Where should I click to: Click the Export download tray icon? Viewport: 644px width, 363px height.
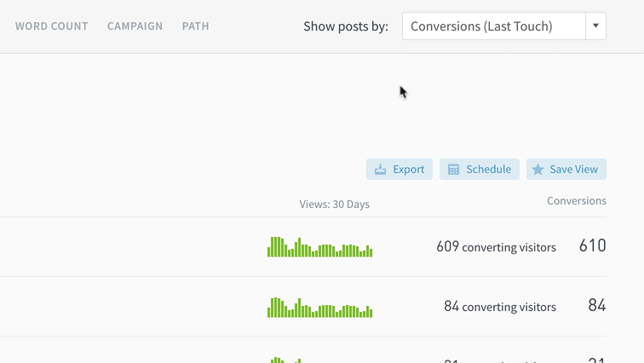(x=380, y=170)
